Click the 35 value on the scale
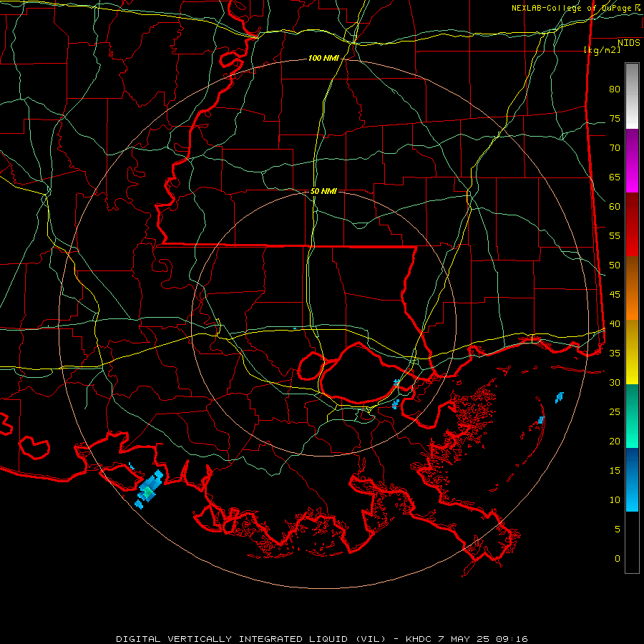 615,353
